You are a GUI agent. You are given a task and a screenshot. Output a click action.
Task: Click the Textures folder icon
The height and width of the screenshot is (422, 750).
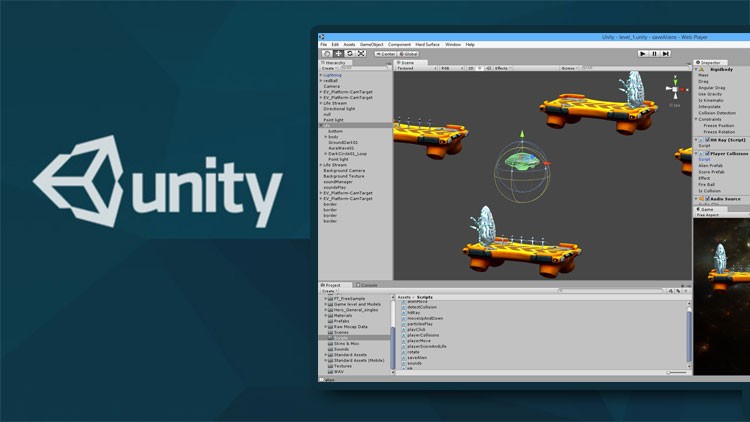point(331,366)
